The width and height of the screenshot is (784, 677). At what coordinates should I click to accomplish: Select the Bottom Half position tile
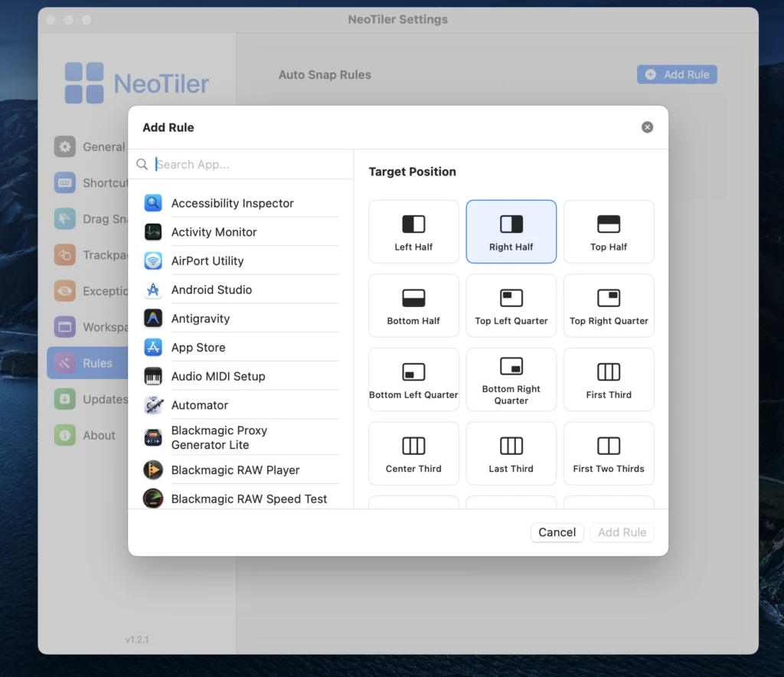[x=413, y=306]
